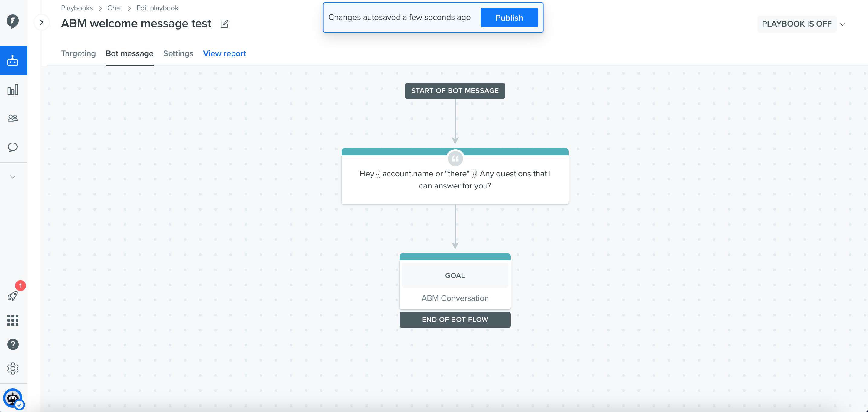Click the ABM Conversation goal text
This screenshot has height=412, width=868.
455,298
